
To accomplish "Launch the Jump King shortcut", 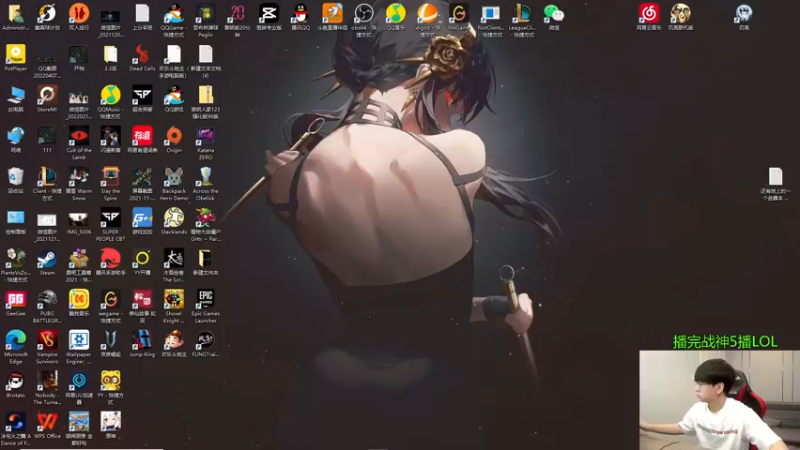I will click(142, 341).
